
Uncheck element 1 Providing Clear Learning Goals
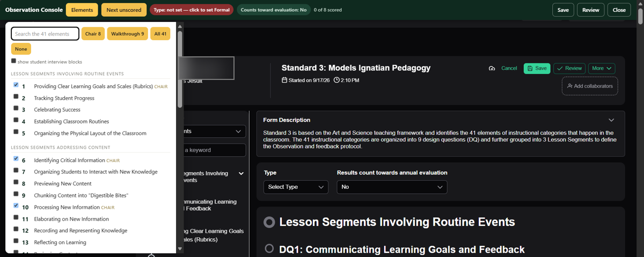click(x=16, y=85)
